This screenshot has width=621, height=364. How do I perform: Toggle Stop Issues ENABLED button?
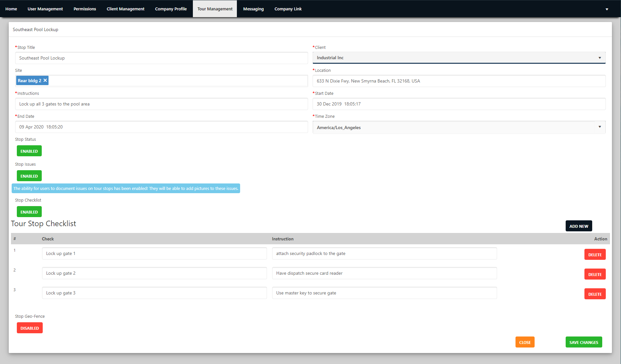point(29,176)
